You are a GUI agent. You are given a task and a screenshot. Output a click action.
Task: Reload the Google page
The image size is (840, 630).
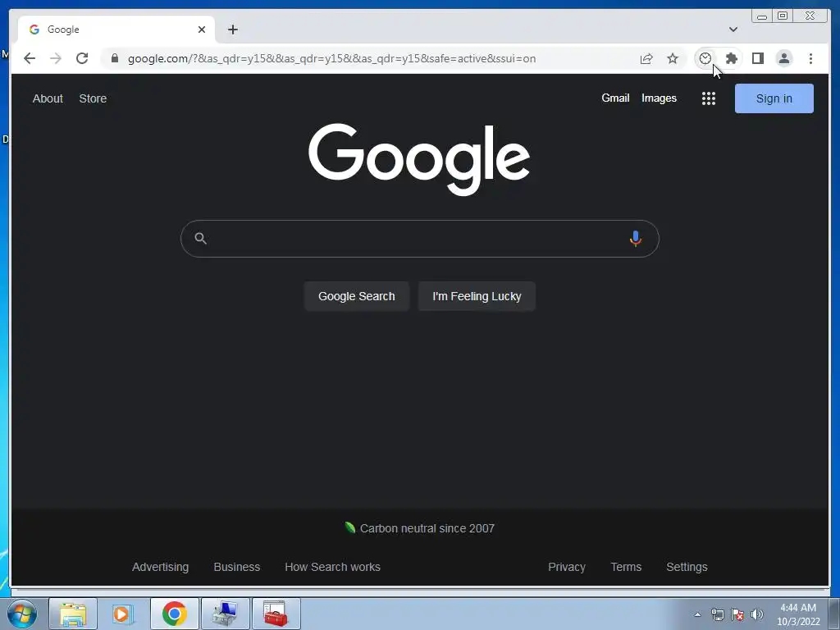pos(82,58)
